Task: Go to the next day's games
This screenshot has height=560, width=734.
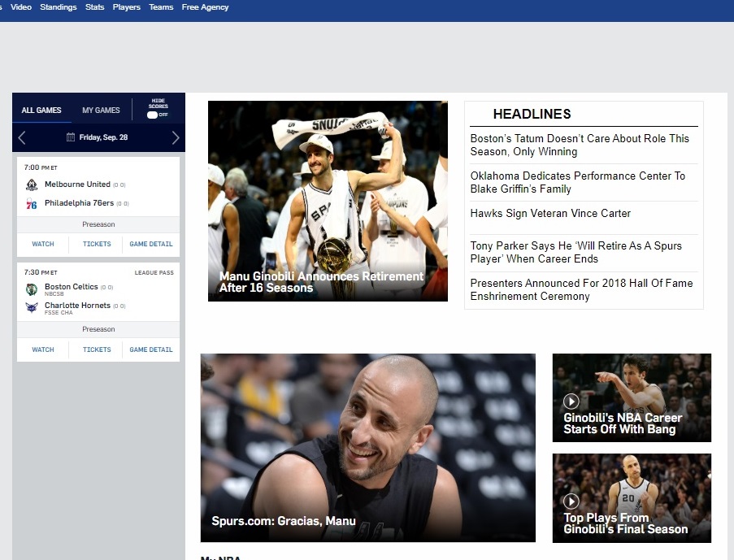Action: (175, 137)
